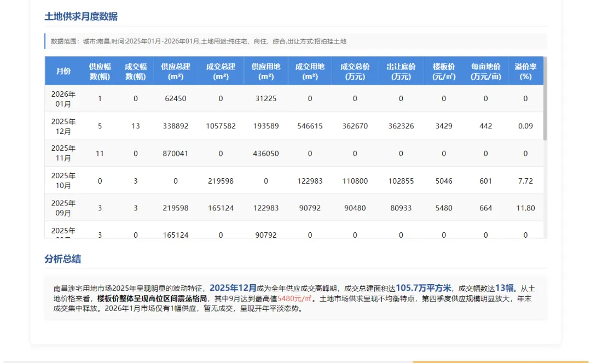
Task: Click the 每亩地价(万元/亩) column header
Action: pos(485,71)
